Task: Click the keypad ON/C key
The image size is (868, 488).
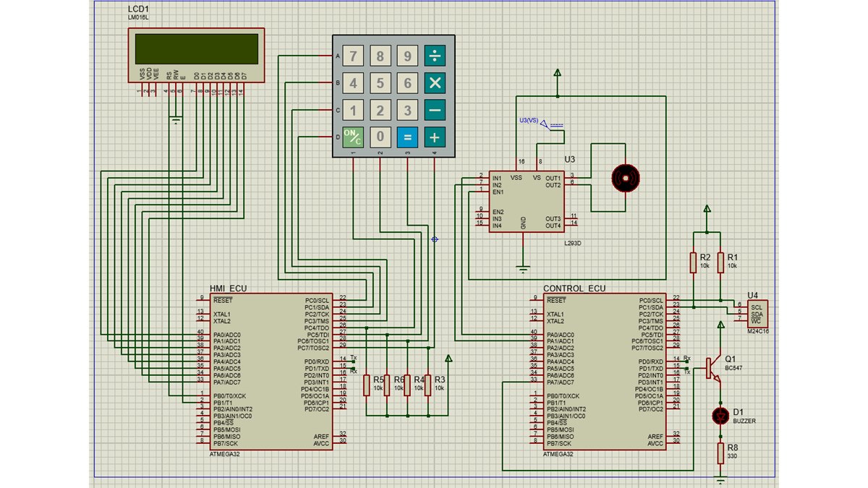Action: 353,137
